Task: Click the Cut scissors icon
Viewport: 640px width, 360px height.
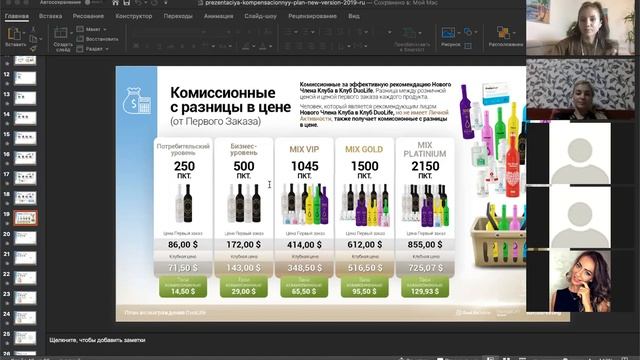Action: point(33,29)
